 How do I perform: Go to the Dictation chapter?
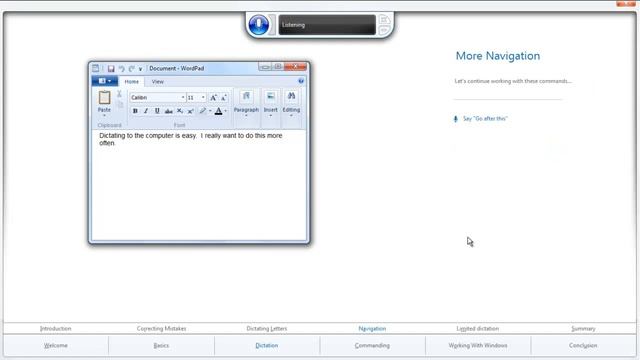[267, 346]
